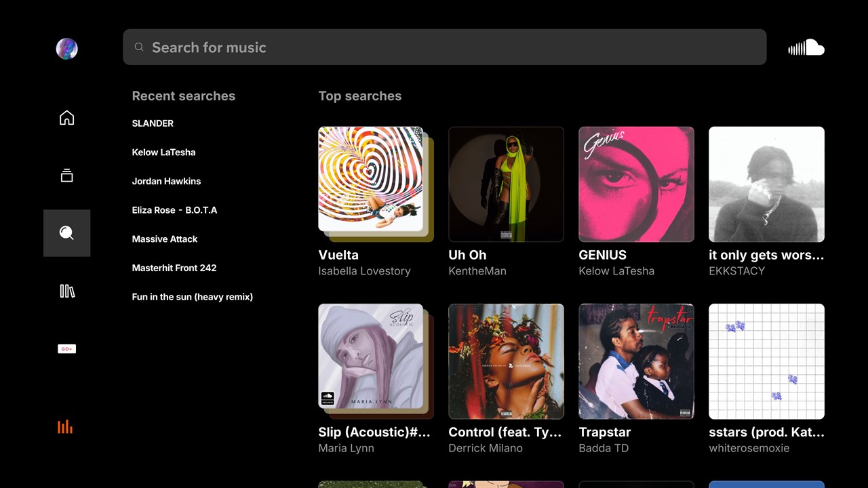Click artist name whiterosemoxie
The image size is (868, 488).
(x=749, y=448)
